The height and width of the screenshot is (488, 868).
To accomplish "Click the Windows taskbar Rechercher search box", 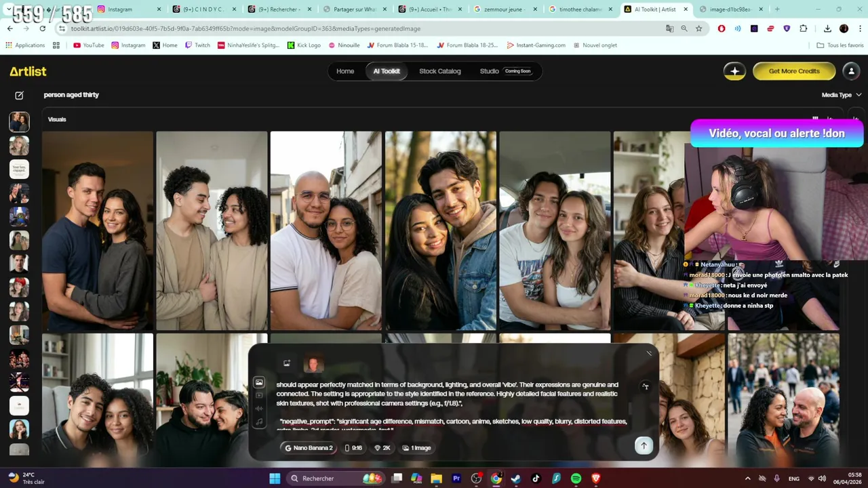I will [x=336, y=479].
